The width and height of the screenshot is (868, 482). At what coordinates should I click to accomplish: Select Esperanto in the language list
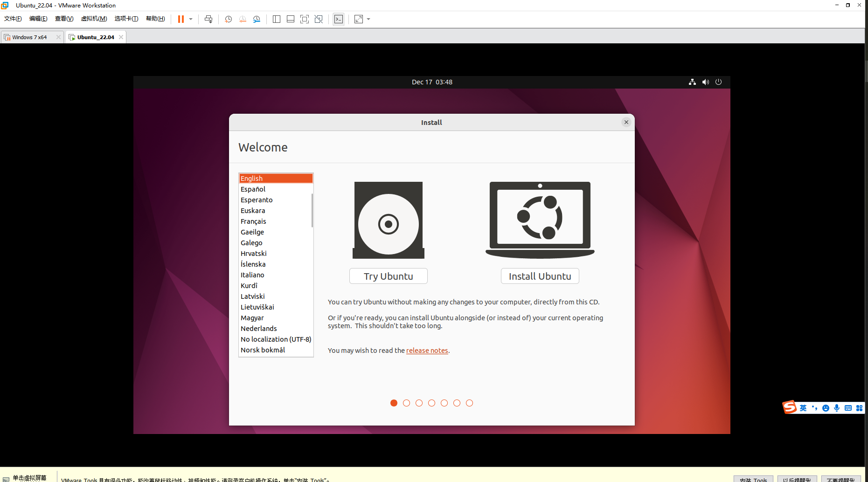pos(276,200)
